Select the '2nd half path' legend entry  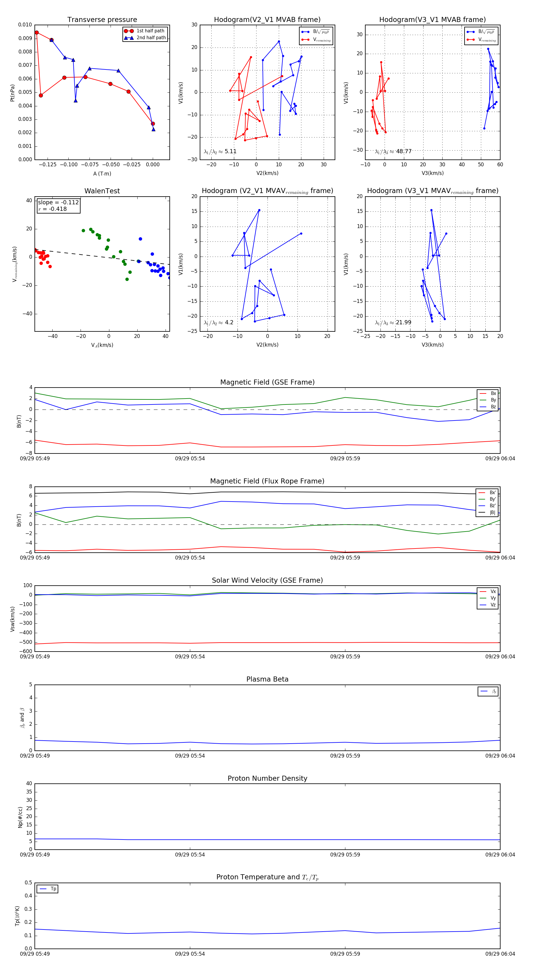click(145, 38)
